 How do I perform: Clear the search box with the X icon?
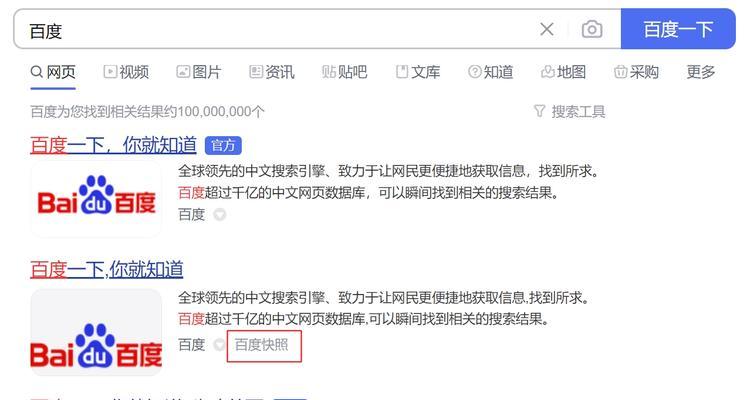click(547, 29)
